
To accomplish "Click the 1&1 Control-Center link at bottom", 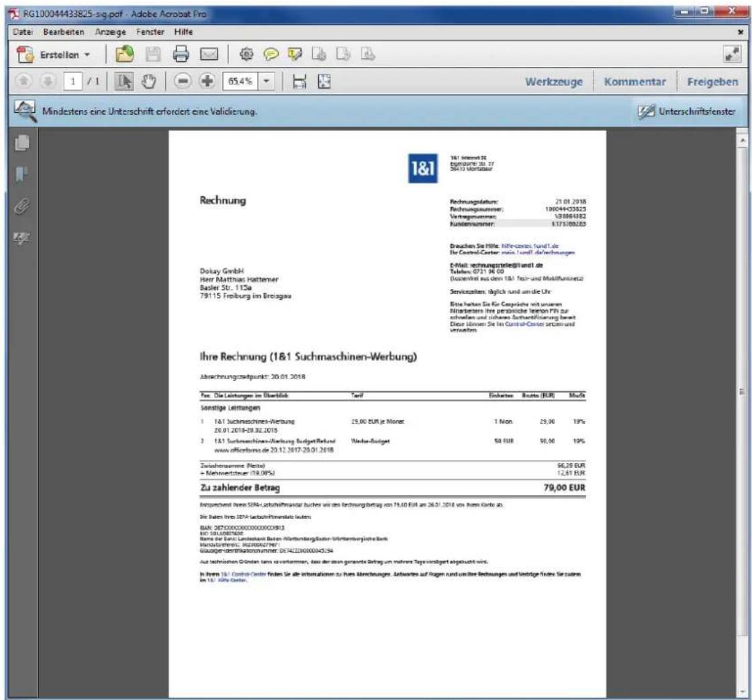I will pos(244,574).
